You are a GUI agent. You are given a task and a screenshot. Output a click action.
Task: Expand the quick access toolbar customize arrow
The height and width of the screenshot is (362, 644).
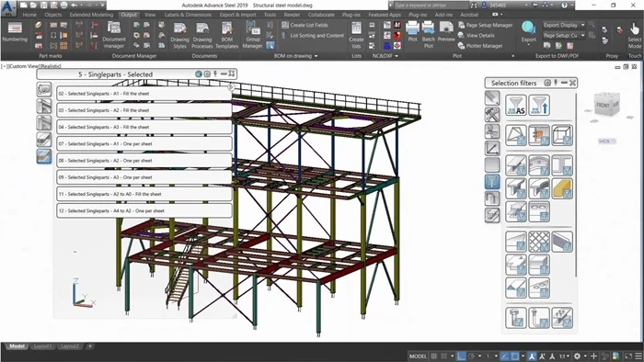pyautogui.click(x=102, y=6)
